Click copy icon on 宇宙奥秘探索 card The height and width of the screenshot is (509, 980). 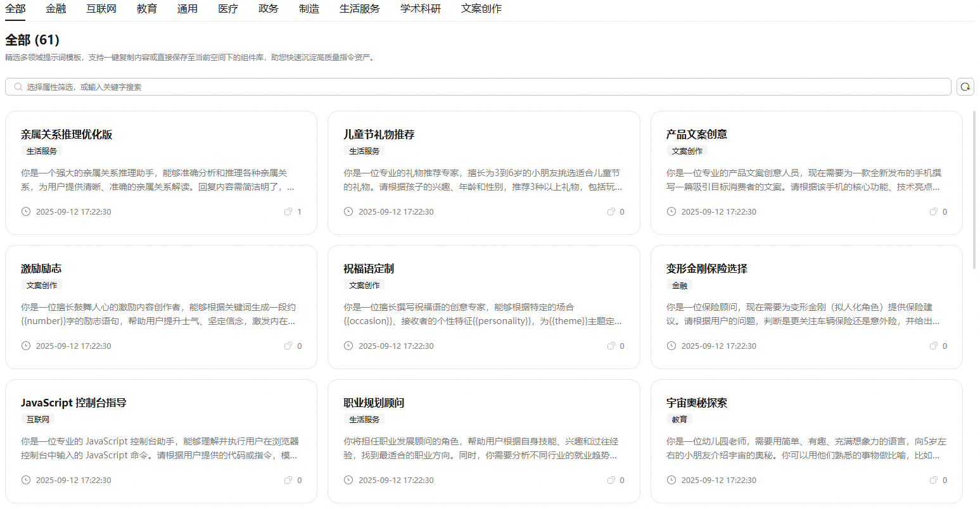point(933,480)
